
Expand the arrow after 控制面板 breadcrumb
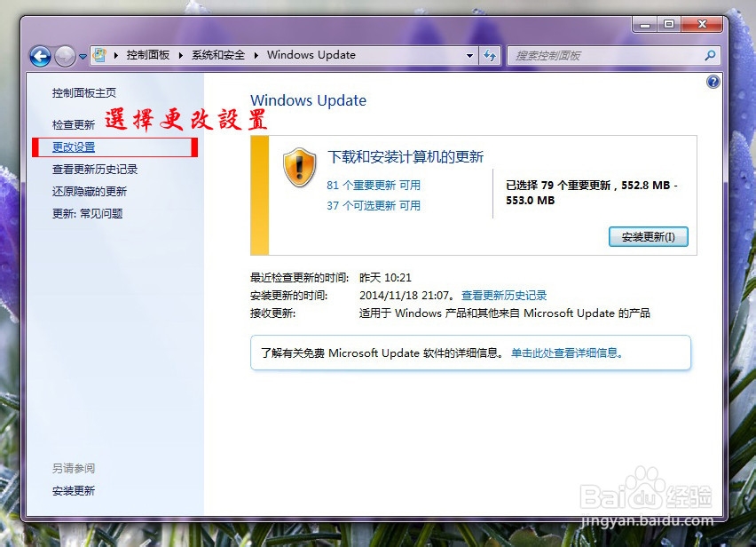[x=181, y=55]
